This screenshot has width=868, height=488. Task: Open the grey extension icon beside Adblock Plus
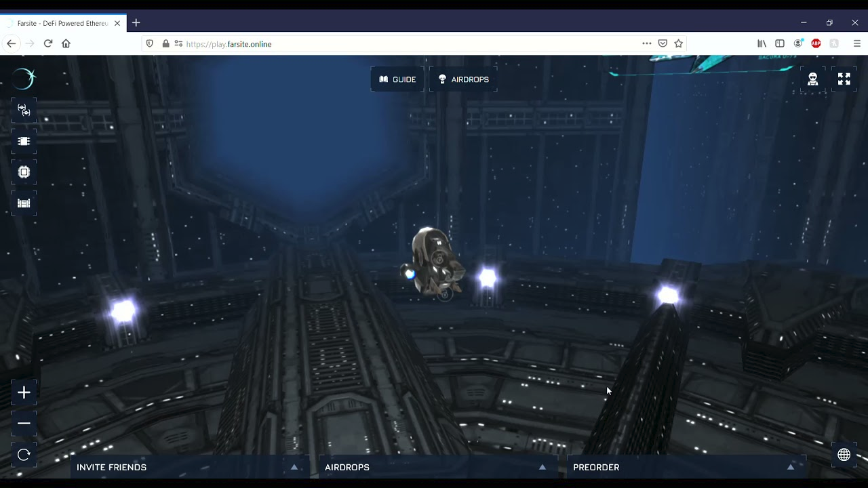(834, 43)
